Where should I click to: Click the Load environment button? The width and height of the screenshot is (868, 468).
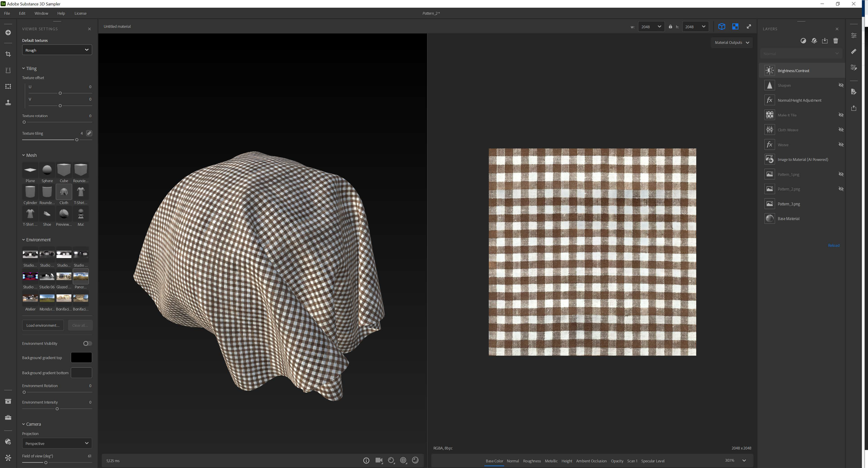tap(43, 325)
